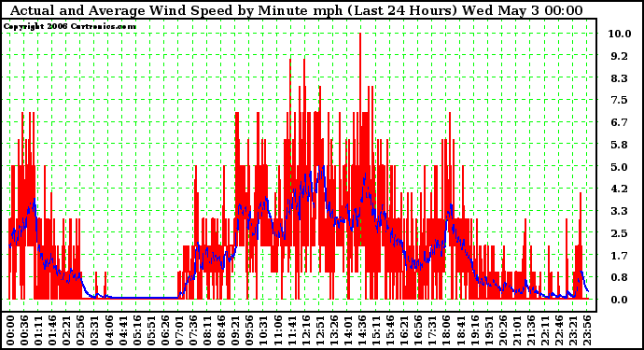This screenshot has width=644, height=350.
Task: Click the 15:11 time label on x-axis
Action: point(377,330)
